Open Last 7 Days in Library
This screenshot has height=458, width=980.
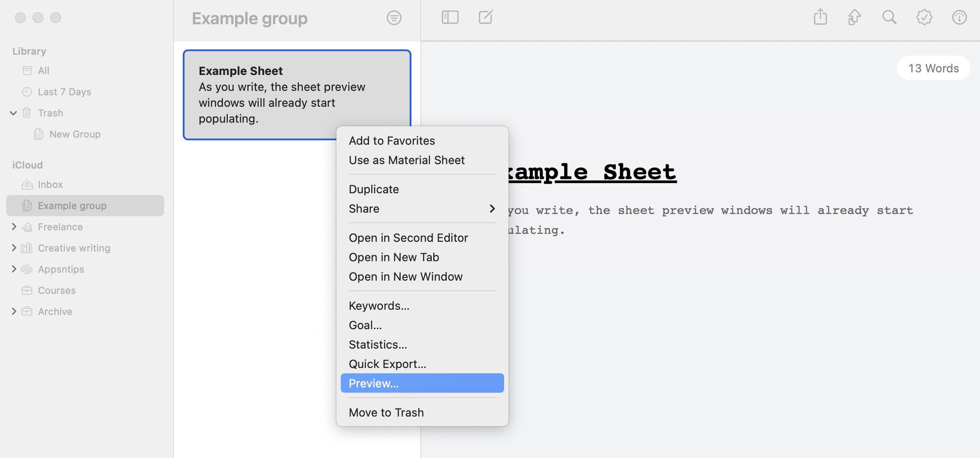pos(64,92)
